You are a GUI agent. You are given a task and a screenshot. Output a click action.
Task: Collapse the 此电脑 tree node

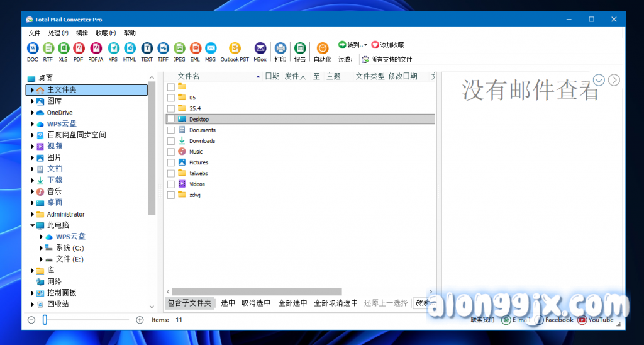[x=33, y=225]
